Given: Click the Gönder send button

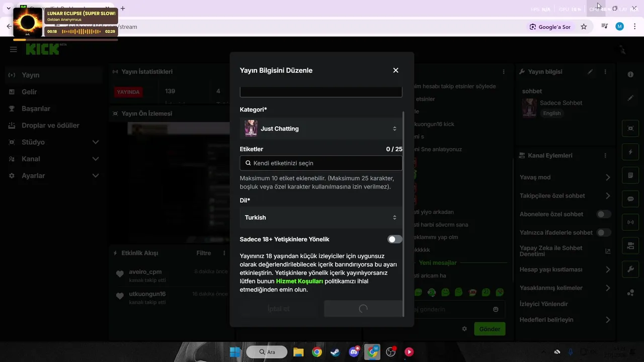Looking at the screenshot, I should 490,329.
